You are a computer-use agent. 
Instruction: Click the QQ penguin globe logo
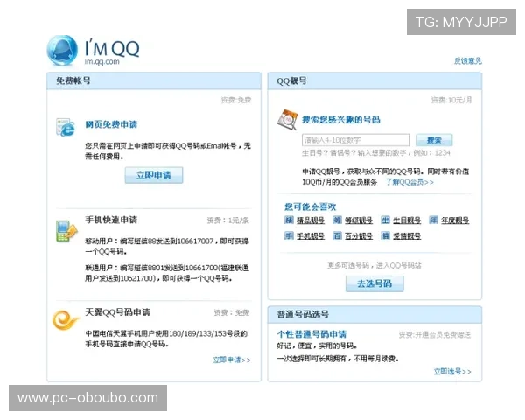pyautogui.click(x=62, y=51)
